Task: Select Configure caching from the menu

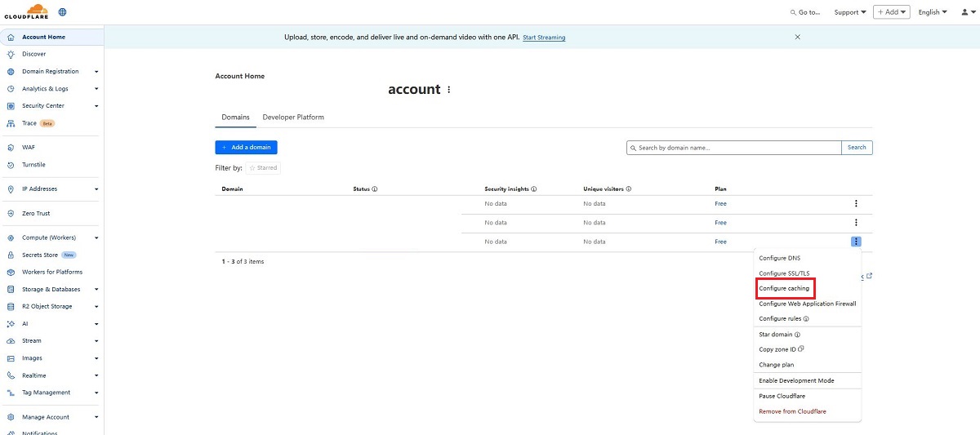Action: [x=784, y=289]
